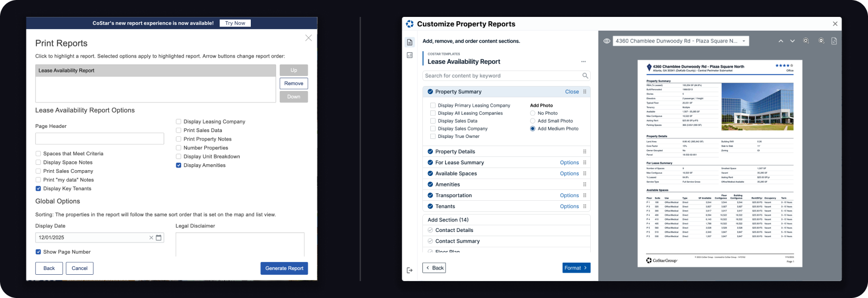Grab the drag handle on Transportation row

584,195
